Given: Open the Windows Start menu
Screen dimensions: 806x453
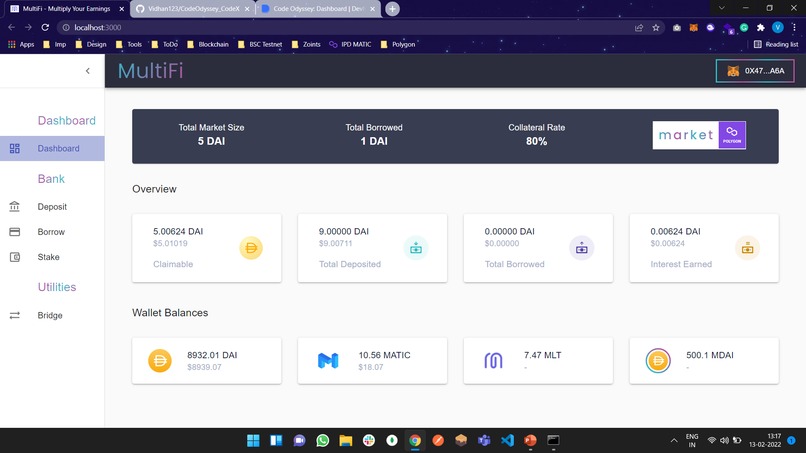Looking at the screenshot, I should point(253,441).
